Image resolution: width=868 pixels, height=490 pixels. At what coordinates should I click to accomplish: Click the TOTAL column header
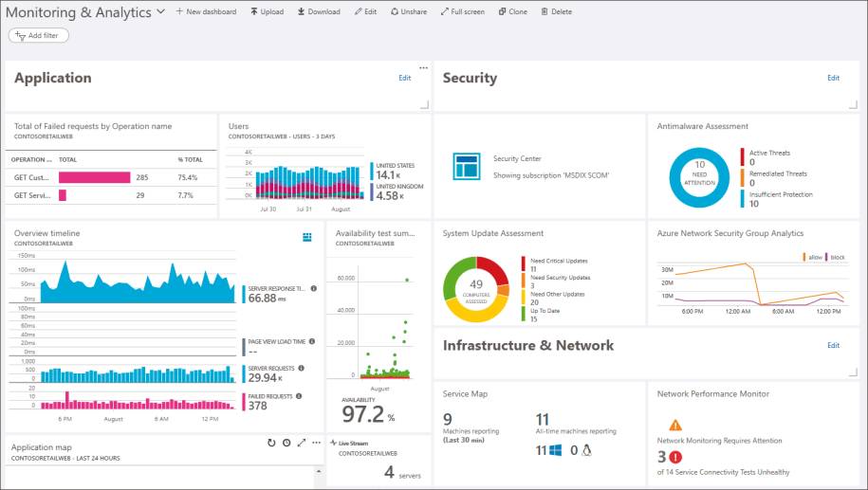68,160
